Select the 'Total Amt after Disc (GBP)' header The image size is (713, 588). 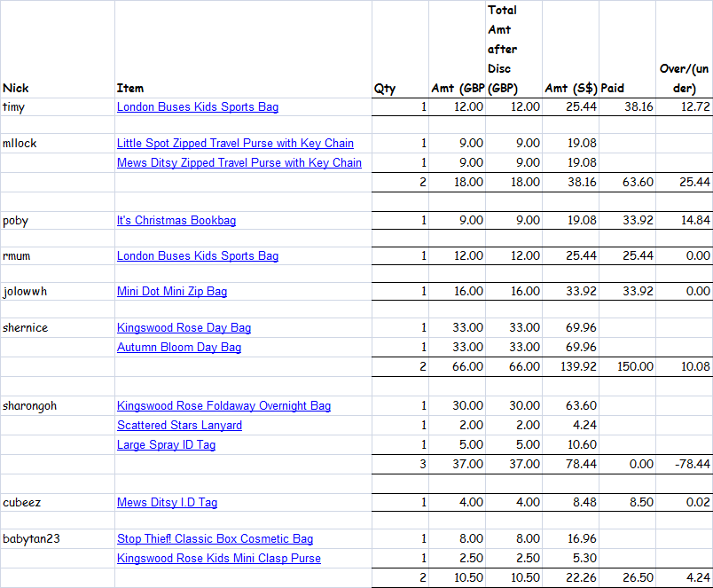[x=513, y=49]
